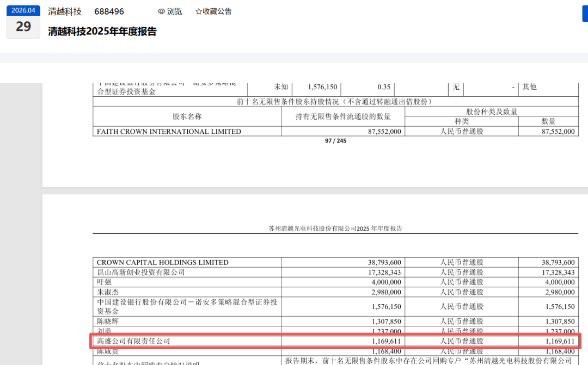The width and height of the screenshot is (588, 365).
Task: Click the stock code 688496
Action: coord(109,11)
